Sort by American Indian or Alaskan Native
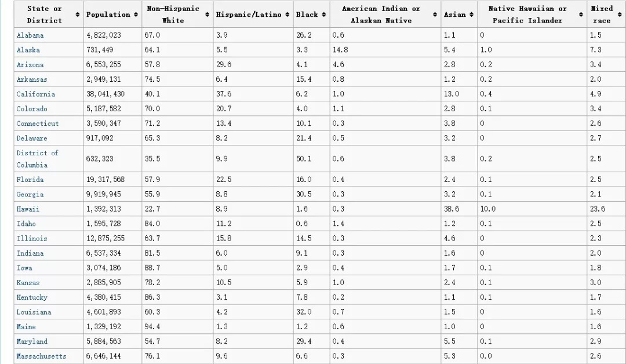 point(435,14)
